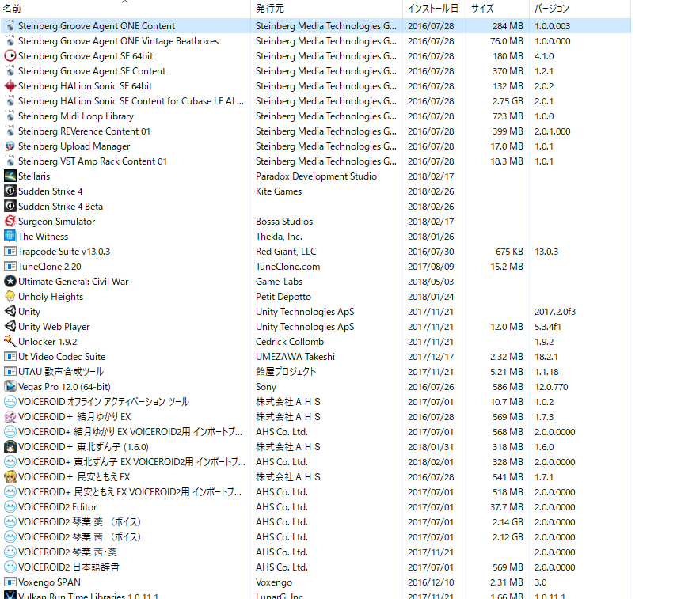Select Steinberg REVerence Content 01 entry
Image resolution: width=700 pixels, height=599 pixels.
[x=84, y=131]
